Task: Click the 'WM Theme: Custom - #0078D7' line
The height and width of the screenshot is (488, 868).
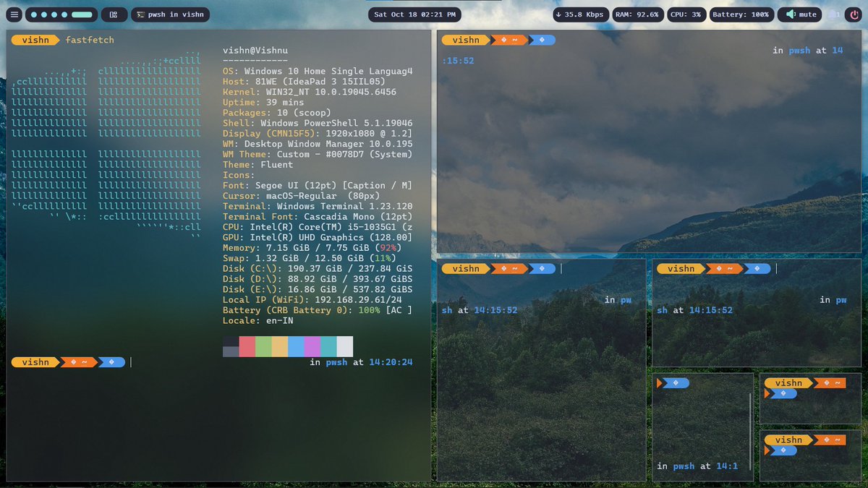Action: click(x=318, y=154)
